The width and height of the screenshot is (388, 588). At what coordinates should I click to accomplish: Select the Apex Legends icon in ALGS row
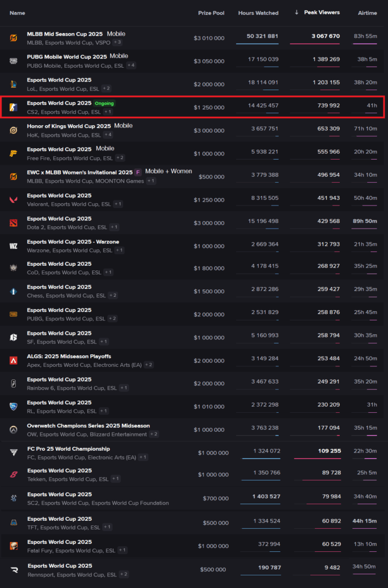[14, 361]
